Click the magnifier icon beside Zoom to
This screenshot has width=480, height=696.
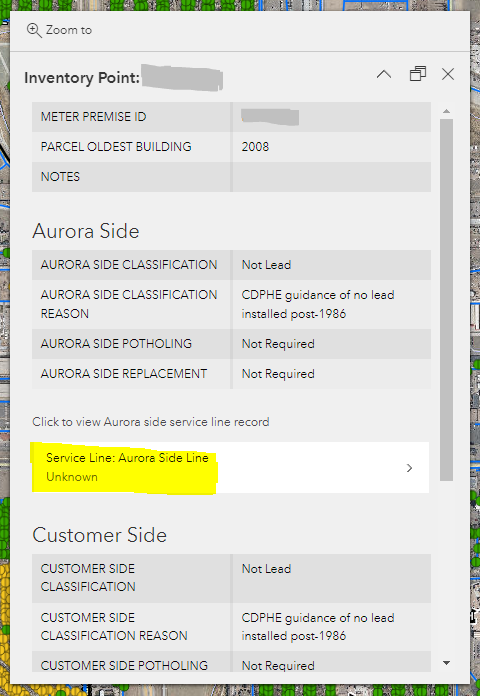[34, 31]
